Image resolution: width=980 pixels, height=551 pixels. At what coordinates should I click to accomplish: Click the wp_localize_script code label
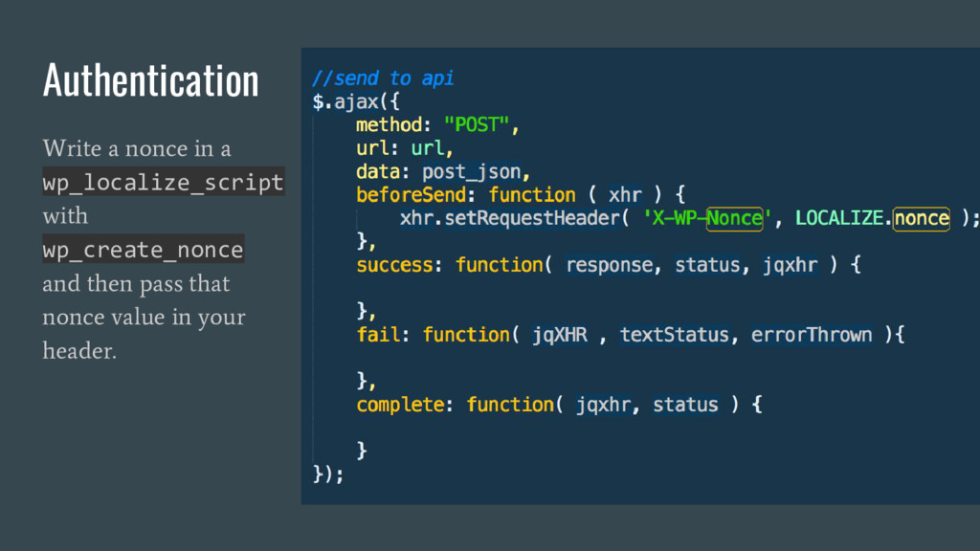pos(163,182)
